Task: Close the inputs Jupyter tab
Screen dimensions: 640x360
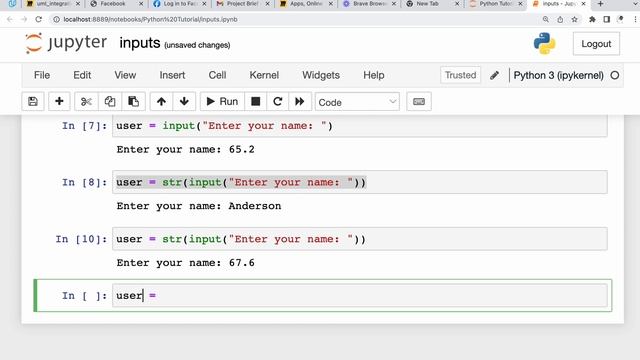Action: click(x=583, y=4)
